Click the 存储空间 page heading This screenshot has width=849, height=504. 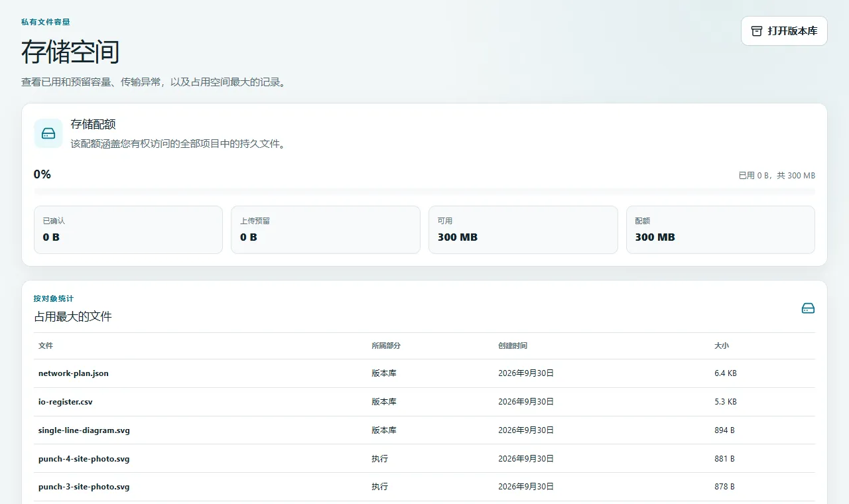70,52
